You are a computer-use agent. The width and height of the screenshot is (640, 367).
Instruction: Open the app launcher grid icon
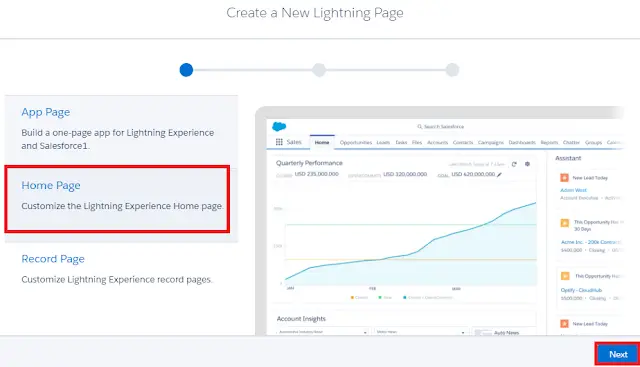(x=279, y=142)
